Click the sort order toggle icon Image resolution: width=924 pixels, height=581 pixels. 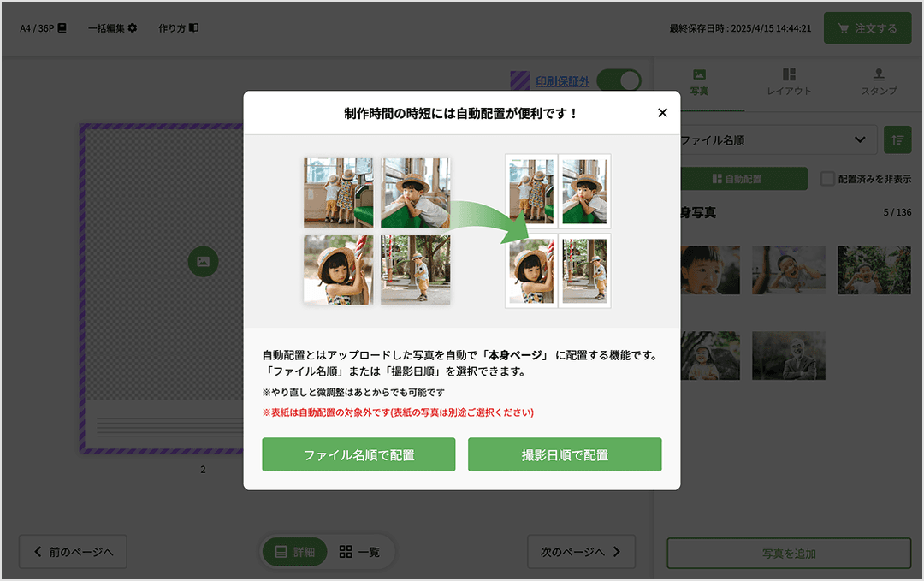(x=897, y=139)
